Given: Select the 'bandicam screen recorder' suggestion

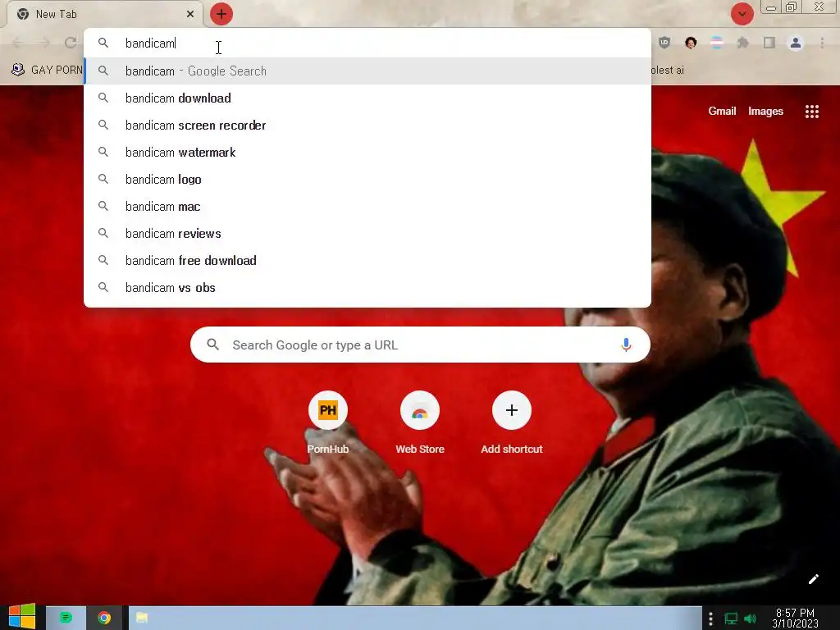Looking at the screenshot, I should pyautogui.click(x=367, y=126).
